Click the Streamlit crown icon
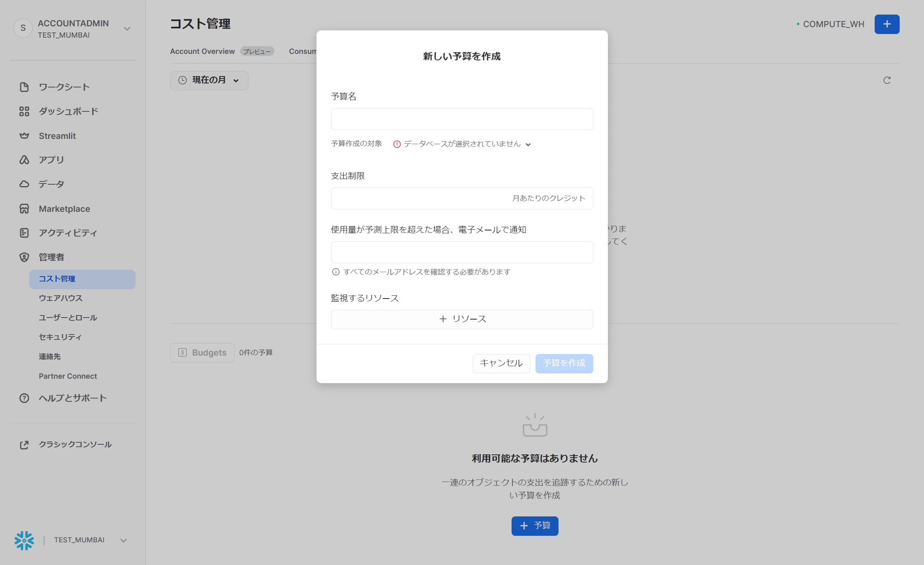This screenshot has width=924, height=565. click(x=24, y=136)
